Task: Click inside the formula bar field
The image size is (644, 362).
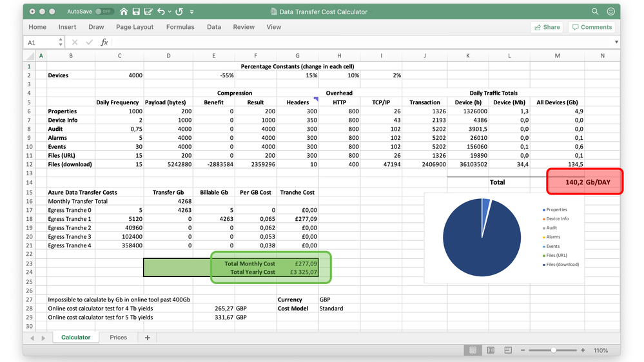Action: pos(362,43)
